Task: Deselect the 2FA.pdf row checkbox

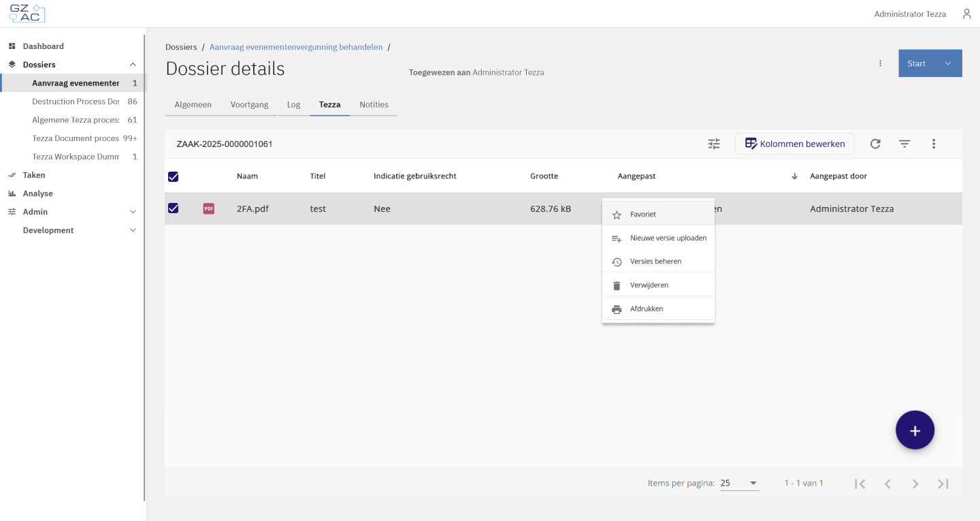Action: [x=173, y=208]
